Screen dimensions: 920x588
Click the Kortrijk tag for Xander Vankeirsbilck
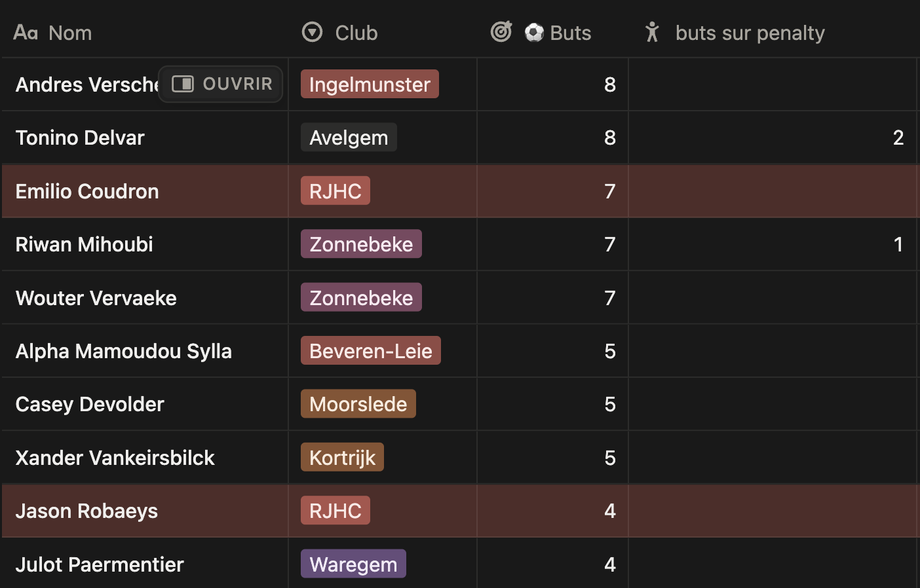342,458
